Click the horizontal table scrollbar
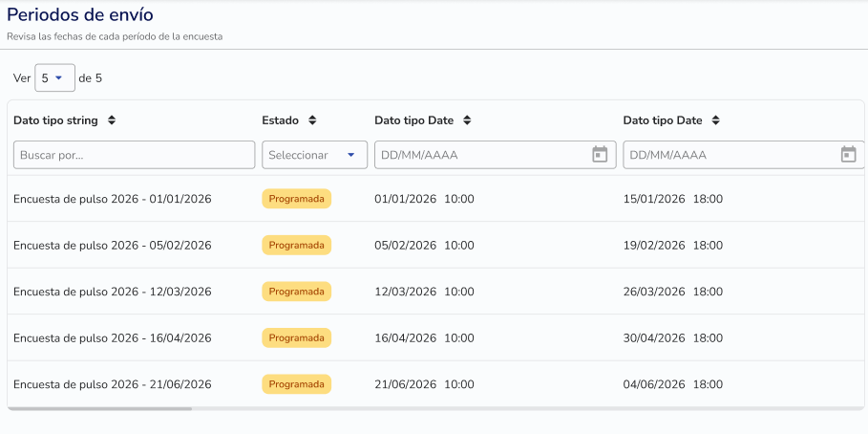This screenshot has height=434, width=868. 100,408
